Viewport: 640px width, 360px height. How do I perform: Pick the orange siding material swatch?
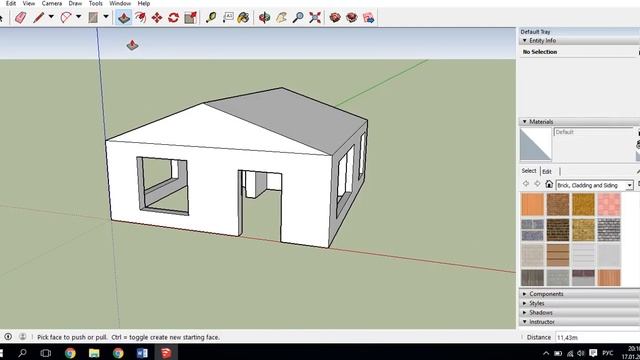[533, 204]
